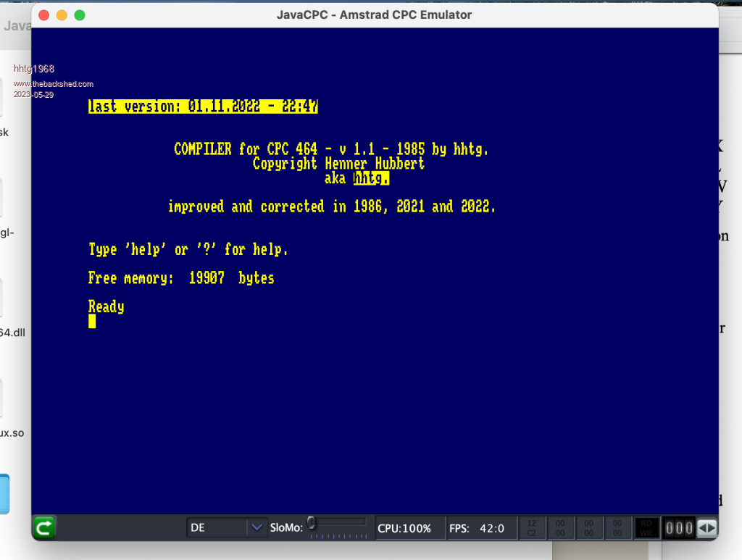Click the 000 tape counter display
Viewport: 742px width, 560px height.
pos(679,528)
